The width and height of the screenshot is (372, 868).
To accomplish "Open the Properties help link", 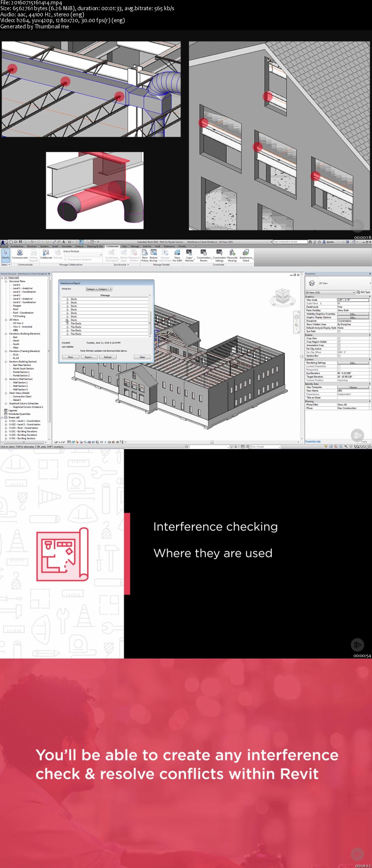I will [x=313, y=441].
